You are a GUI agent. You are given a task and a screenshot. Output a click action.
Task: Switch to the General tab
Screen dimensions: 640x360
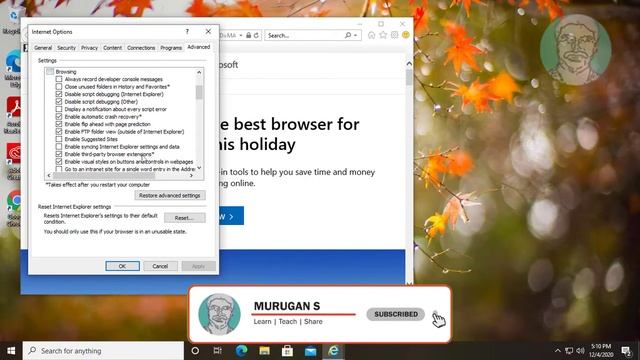coord(43,48)
